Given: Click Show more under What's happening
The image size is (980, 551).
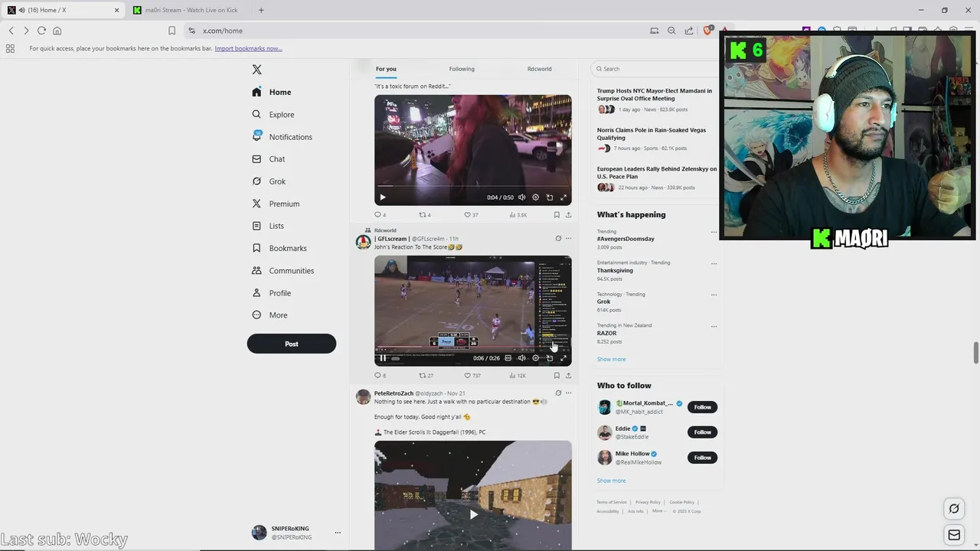Looking at the screenshot, I should pos(611,359).
